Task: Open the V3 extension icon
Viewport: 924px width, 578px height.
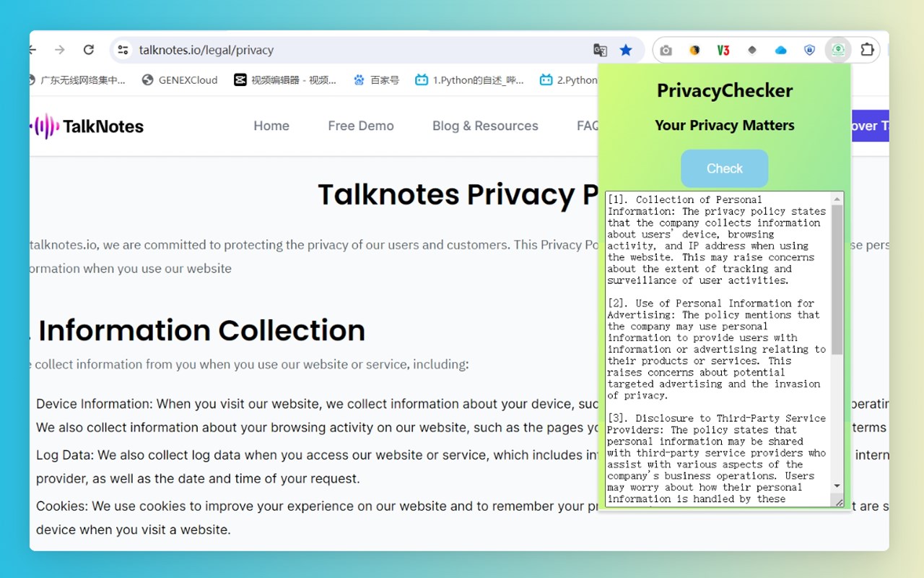Action: coord(723,50)
